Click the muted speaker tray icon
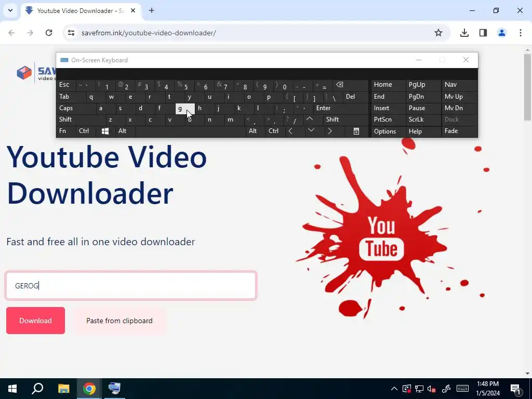The height and width of the screenshot is (399, 532). (432, 389)
